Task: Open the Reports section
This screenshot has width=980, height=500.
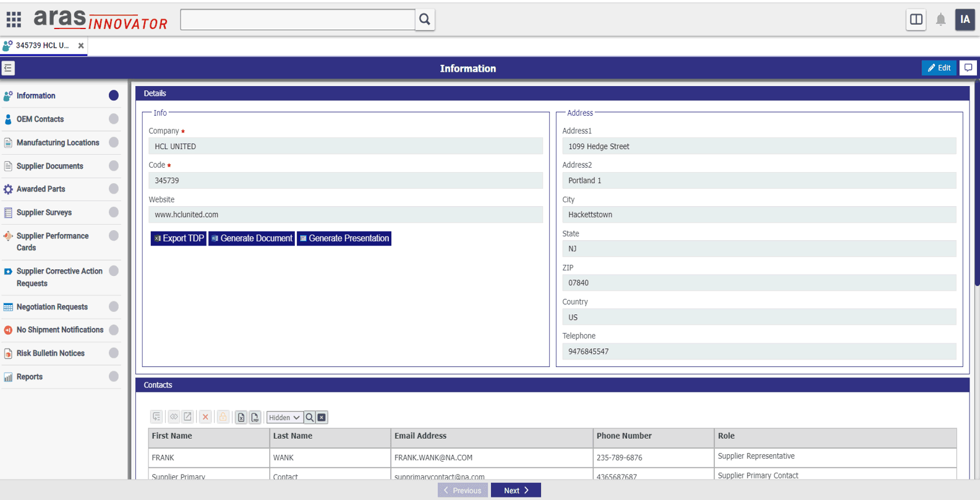Action: (30, 377)
